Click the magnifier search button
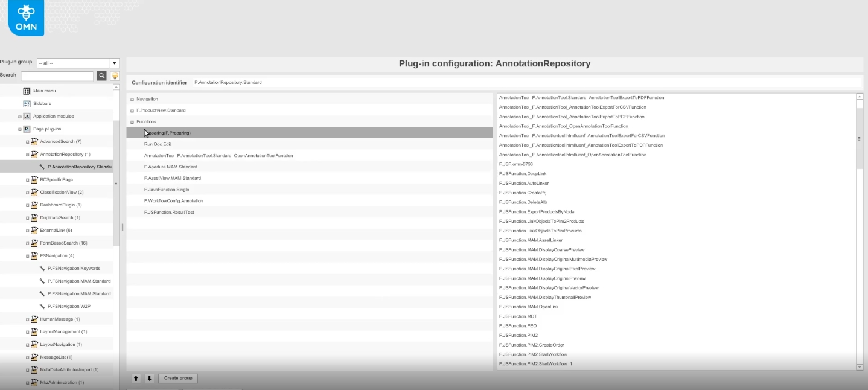The width and height of the screenshot is (868, 390). pyautogui.click(x=102, y=75)
